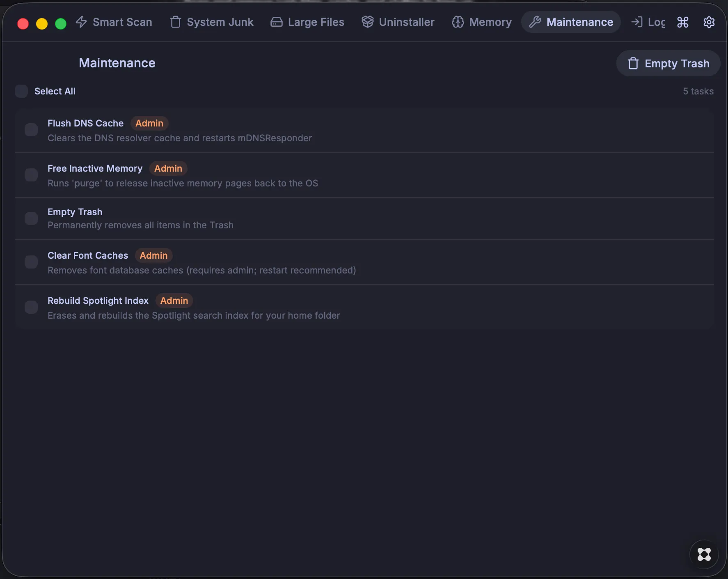Click the Log arrow icon
This screenshot has width=728, height=579.
(x=636, y=22)
